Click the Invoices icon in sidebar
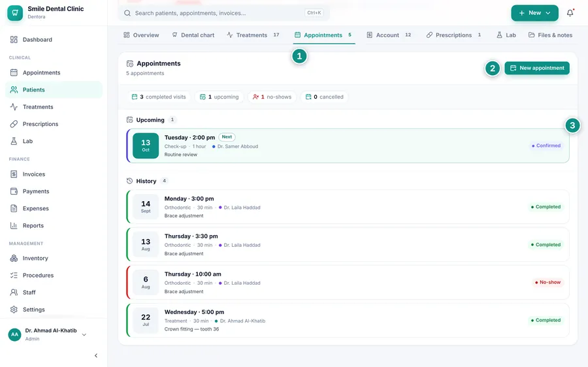The height and width of the screenshot is (367, 588). 14,174
